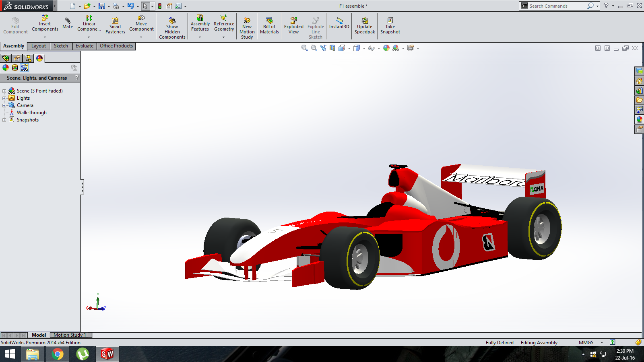Image resolution: width=644 pixels, height=362 pixels.
Task: Click the MMGS unit system status
Action: coord(586,343)
